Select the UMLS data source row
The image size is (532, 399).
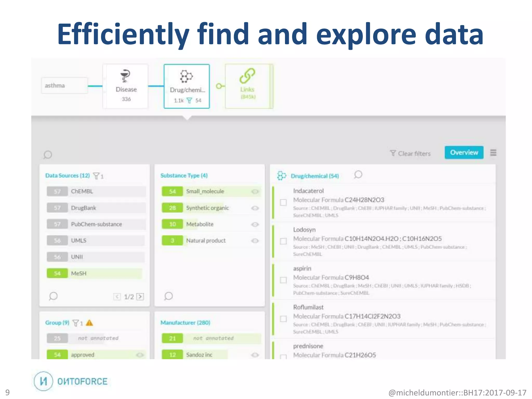pos(96,241)
